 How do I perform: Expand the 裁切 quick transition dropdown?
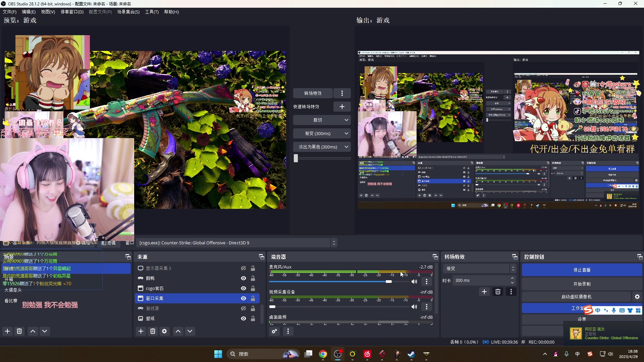tap(322, 120)
